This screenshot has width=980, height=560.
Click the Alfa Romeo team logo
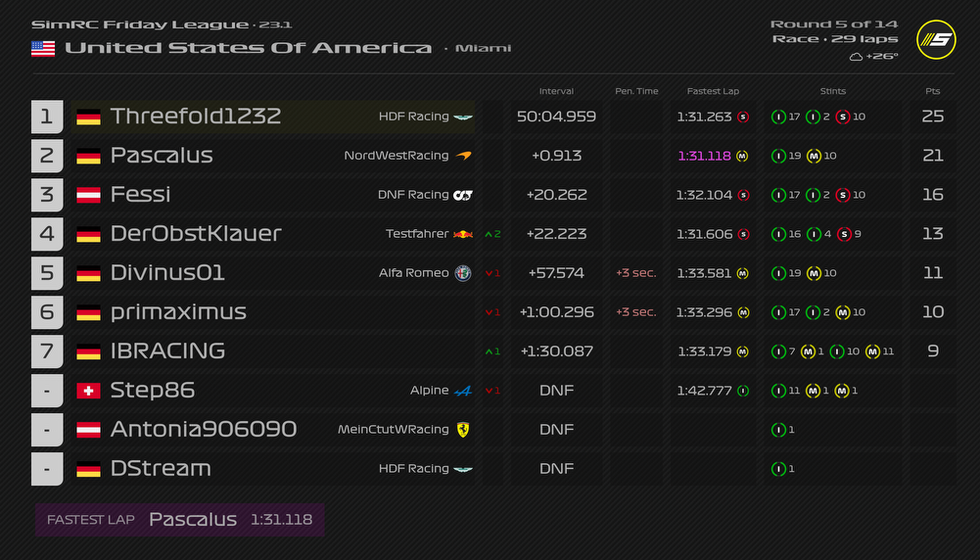click(x=463, y=273)
